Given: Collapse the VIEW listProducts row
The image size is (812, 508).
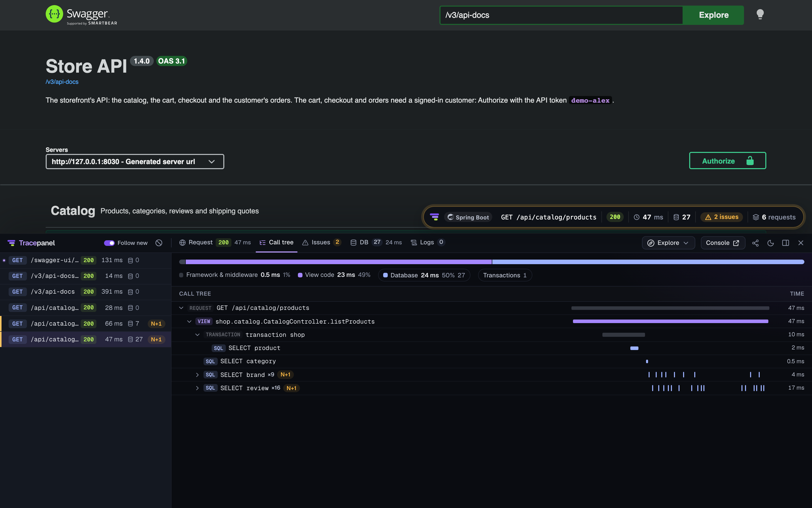Looking at the screenshot, I should [189, 321].
